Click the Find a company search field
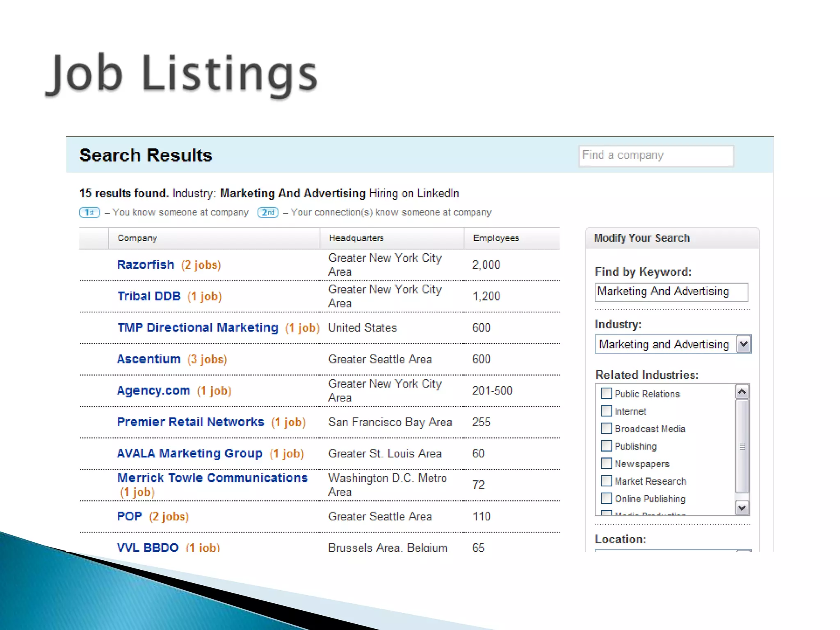The width and height of the screenshot is (840, 630). 656,155
